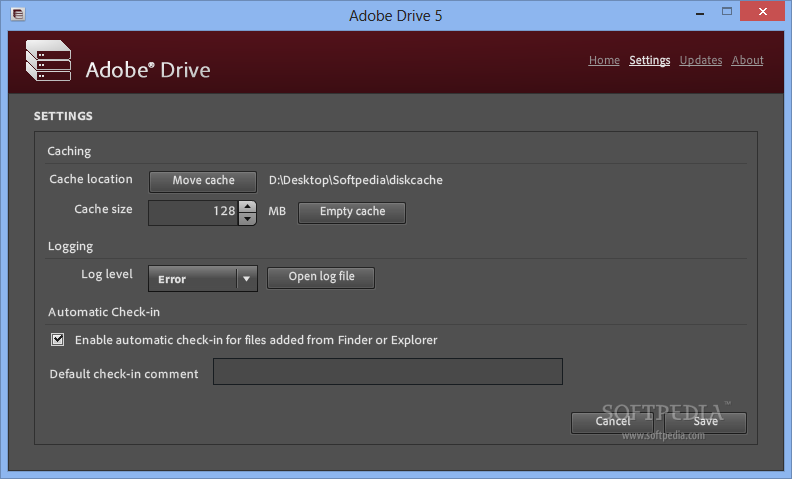Maximize the Adobe Drive 5 window
Screen dimensions: 792x479
pos(727,12)
